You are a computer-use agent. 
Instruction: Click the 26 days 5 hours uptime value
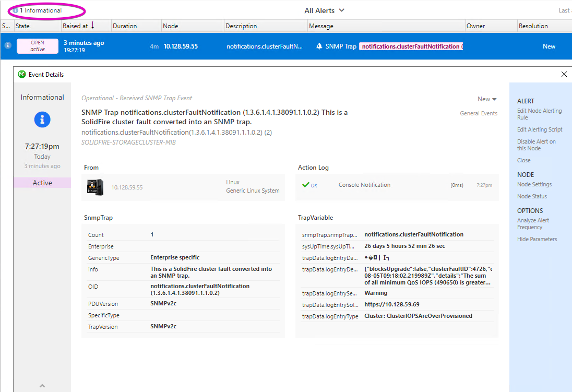(404, 246)
